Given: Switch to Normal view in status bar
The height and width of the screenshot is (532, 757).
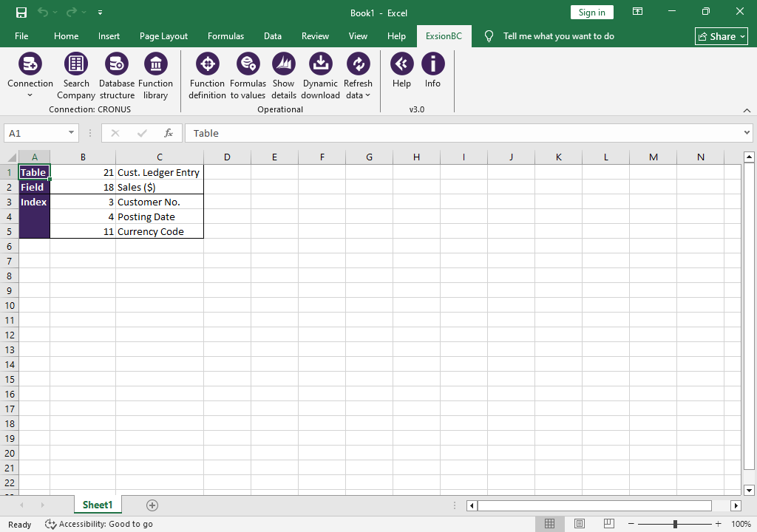Looking at the screenshot, I should click(x=549, y=524).
